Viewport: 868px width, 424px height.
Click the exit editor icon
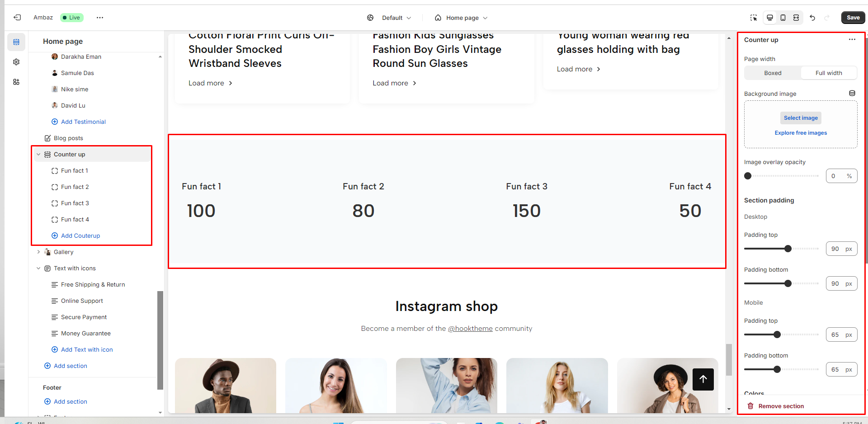coord(17,18)
